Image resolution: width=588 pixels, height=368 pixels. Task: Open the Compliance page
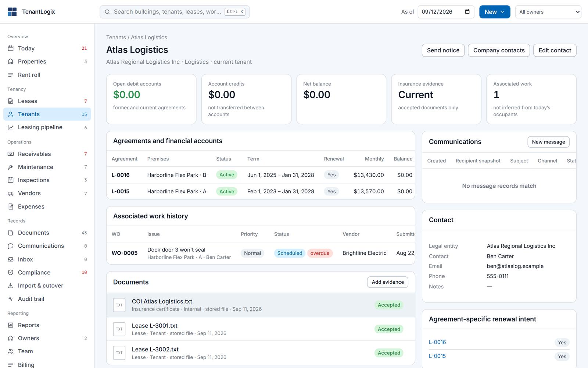[x=47, y=272]
